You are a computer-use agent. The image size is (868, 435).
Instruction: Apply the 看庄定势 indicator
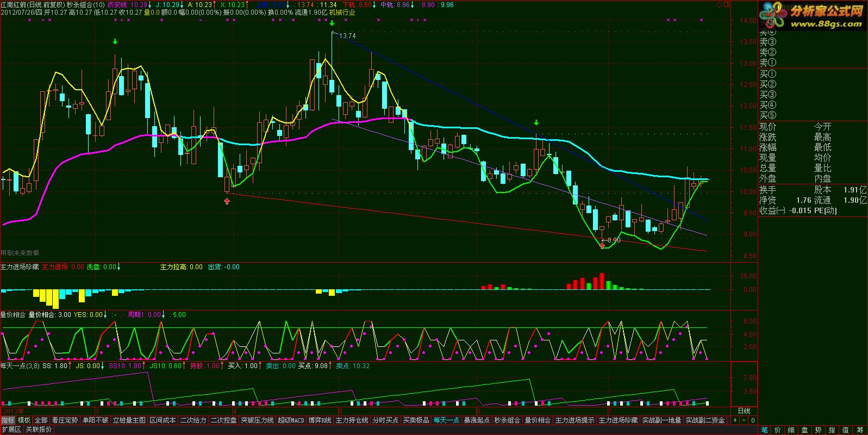[65, 420]
